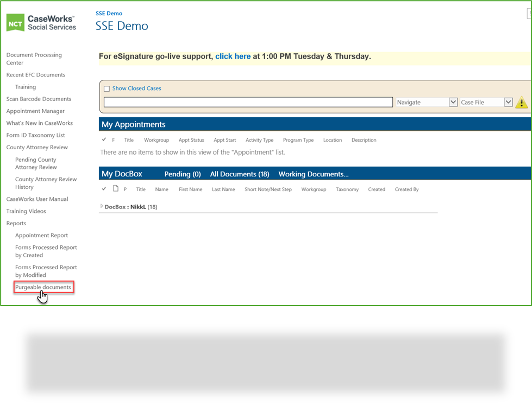This screenshot has width=532, height=406.
Task: Click the NCT CaseWorks Social Services logo
Action: tap(41, 23)
